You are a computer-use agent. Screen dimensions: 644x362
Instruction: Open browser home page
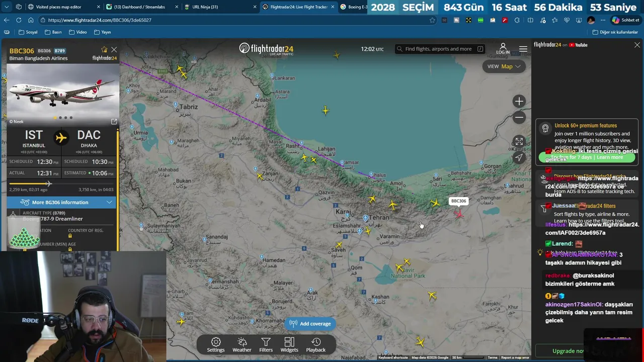[x=31, y=20]
